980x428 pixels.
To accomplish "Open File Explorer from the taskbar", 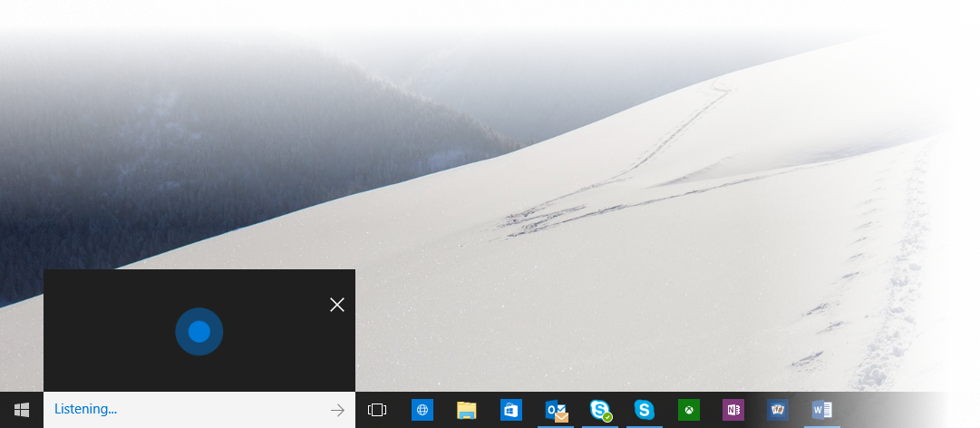I will (x=466, y=410).
